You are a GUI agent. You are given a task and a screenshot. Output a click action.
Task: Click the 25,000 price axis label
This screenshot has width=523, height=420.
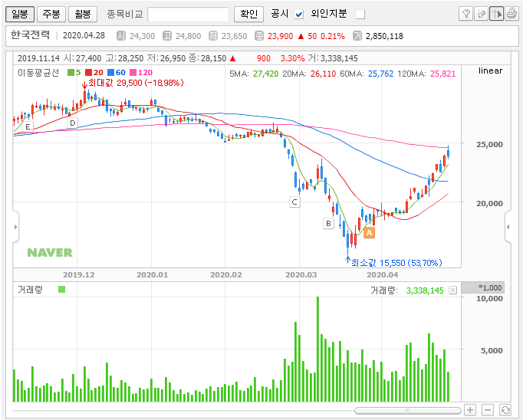tap(489, 145)
